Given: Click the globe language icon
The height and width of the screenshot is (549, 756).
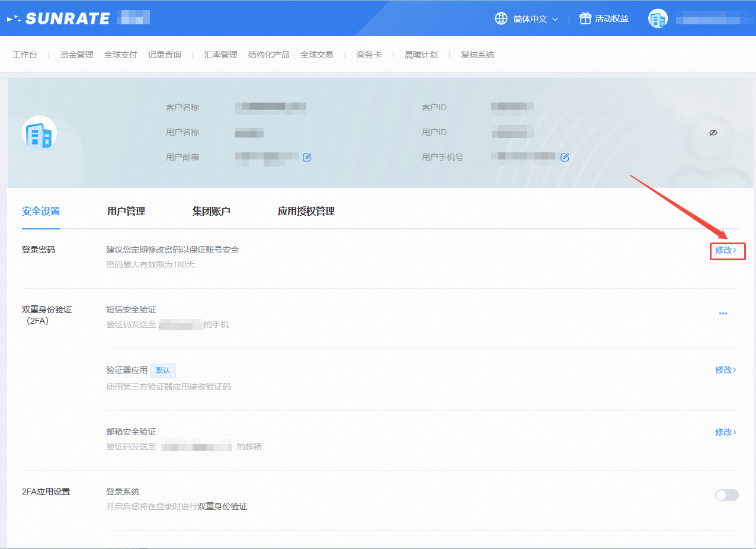Looking at the screenshot, I should click(x=501, y=18).
